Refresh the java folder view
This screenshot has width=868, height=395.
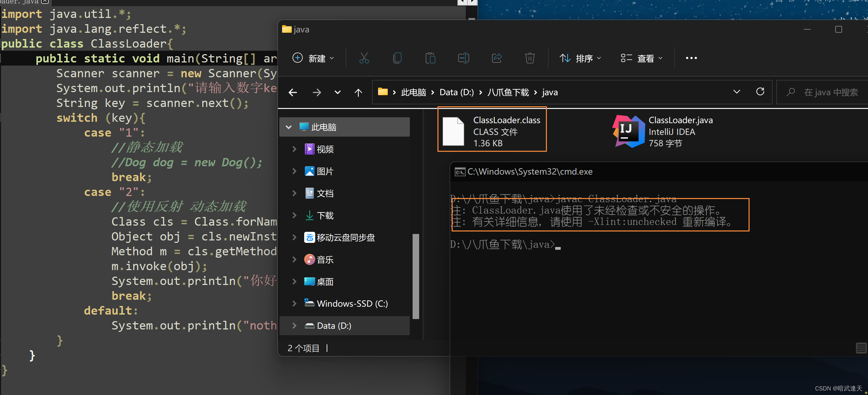point(760,92)
